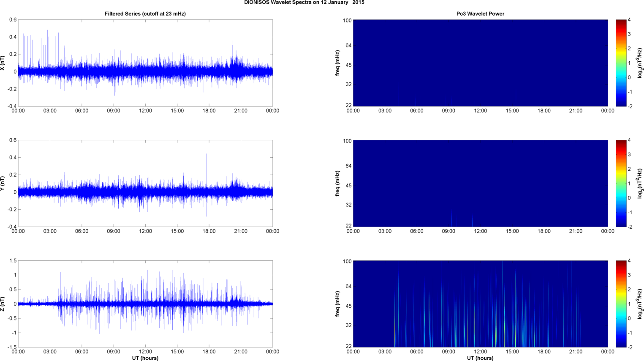Click inside the X component filtered series plot
The image size is (644, 361).
[x=145, y=63]
